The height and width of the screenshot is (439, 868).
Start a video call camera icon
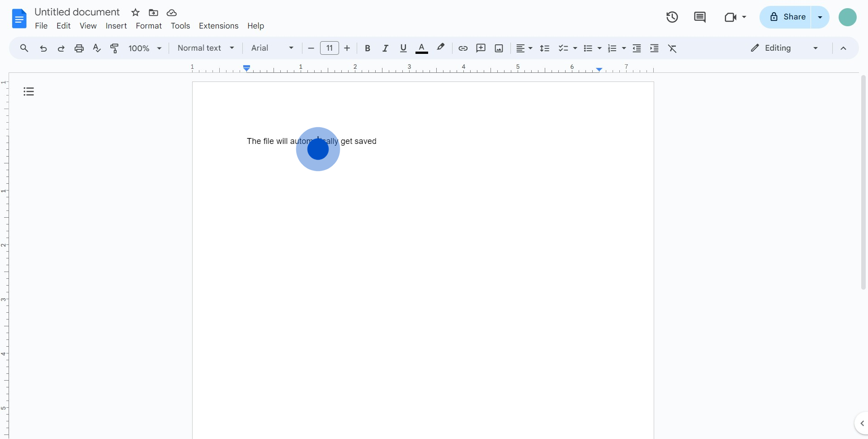730,17
